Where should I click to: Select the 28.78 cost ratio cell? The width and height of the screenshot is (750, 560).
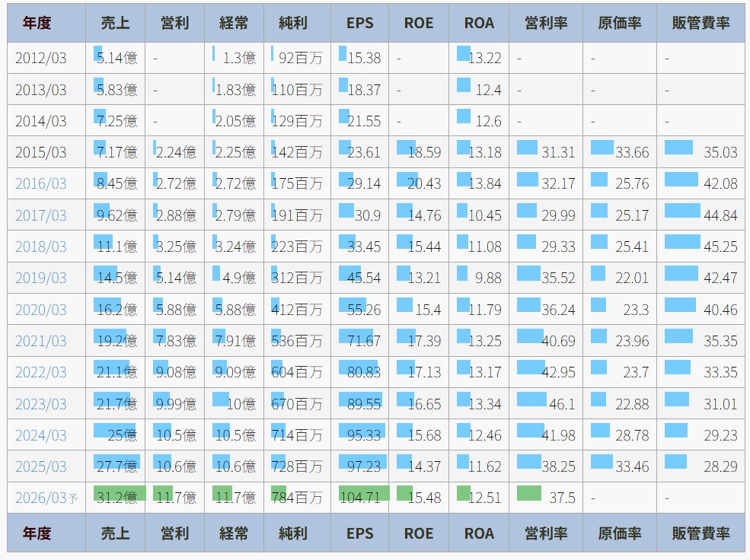click(620, 435)
